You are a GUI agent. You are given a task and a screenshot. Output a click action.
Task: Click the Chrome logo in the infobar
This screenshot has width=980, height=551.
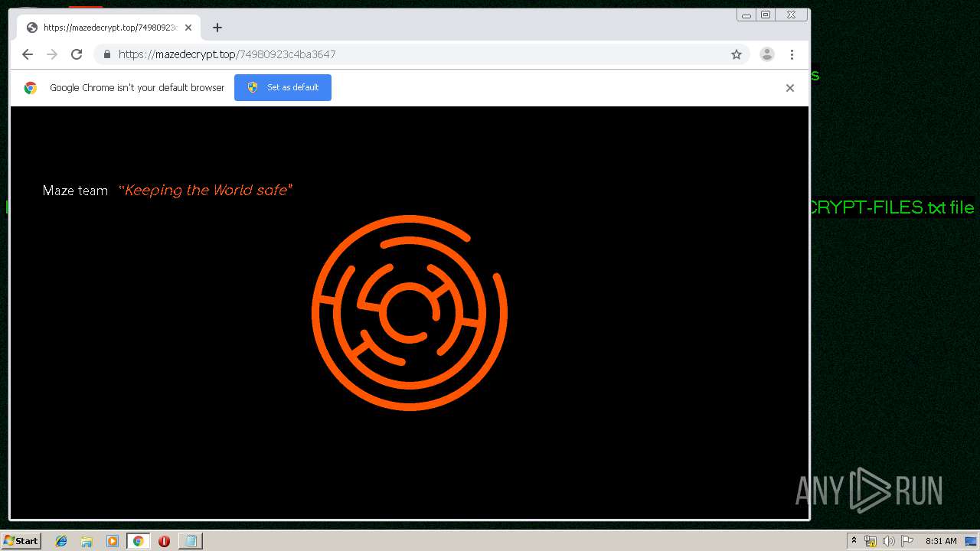tap(30, 88)
